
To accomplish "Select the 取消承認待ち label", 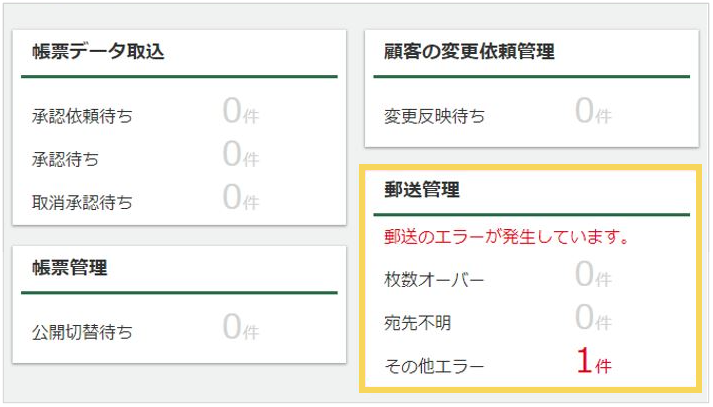I will click(x=82, y=202).
